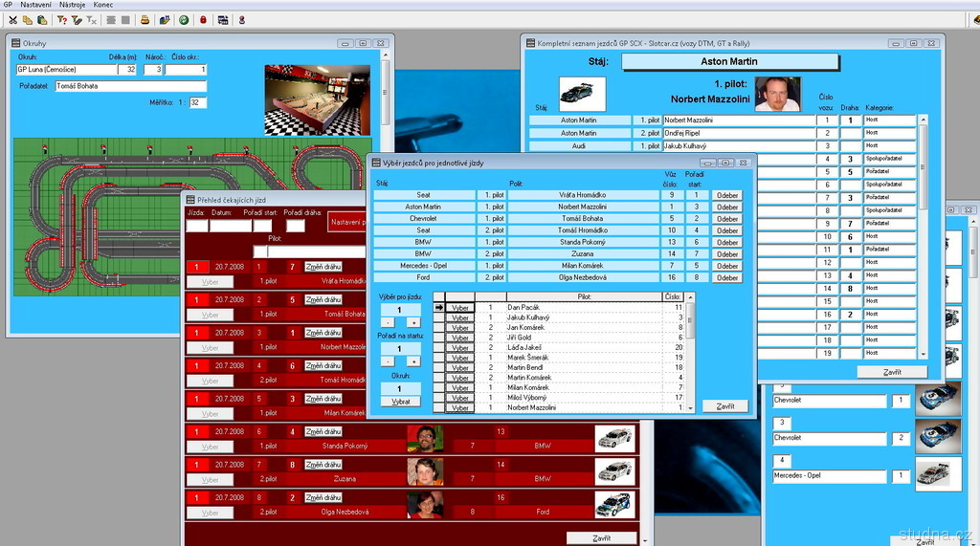980x546 pixels.
Task: Click the table grid toolbar icon
Action: (x=222, y=20)
